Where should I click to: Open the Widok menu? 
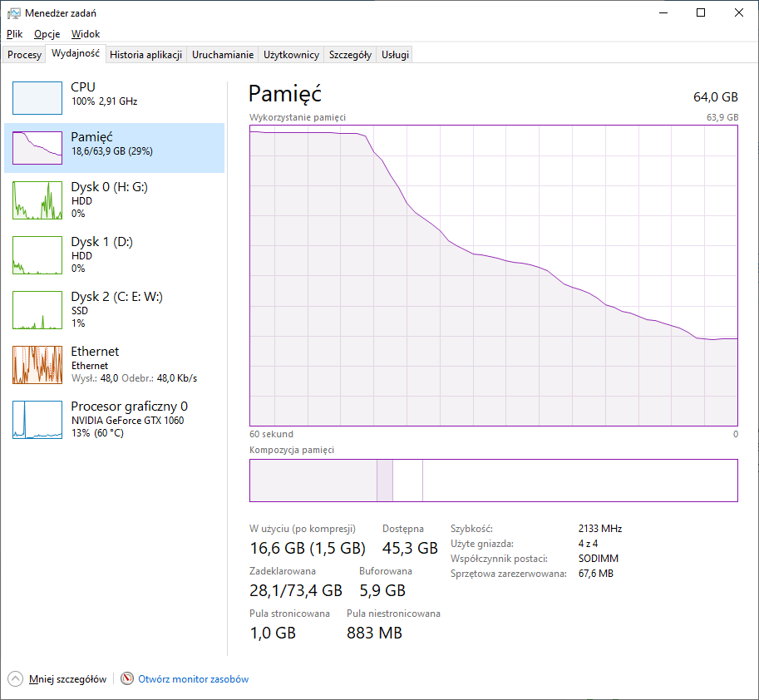click(x=86, y=34)
